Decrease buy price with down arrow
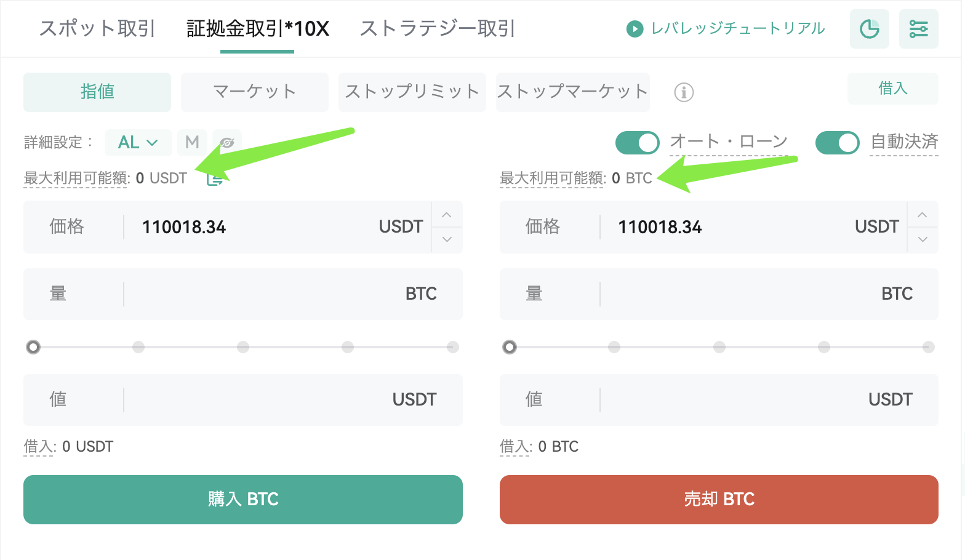 [447, 239]
